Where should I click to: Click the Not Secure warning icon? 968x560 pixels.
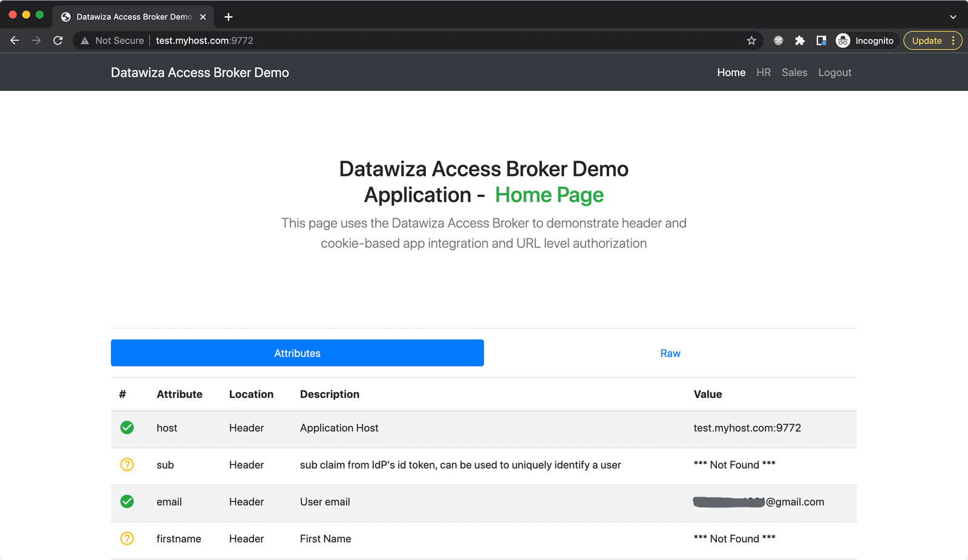(85, 41)
